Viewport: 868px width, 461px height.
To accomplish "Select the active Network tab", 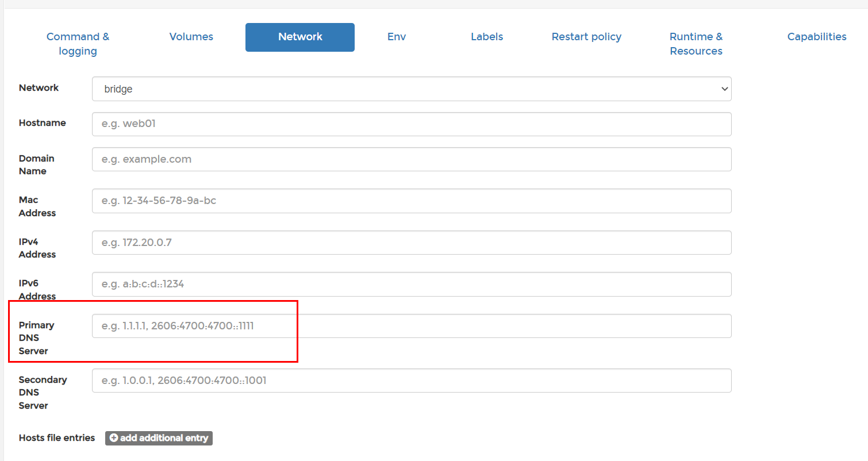I will pyautogui.click(x=300, y=37).
